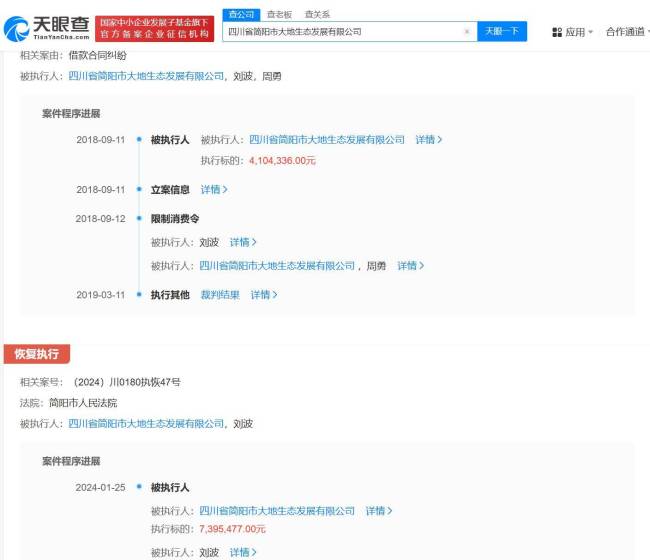The image size is (650, 560).
Task: Open company link in the 恢复执行 被执行人 line
Action: 146,424
